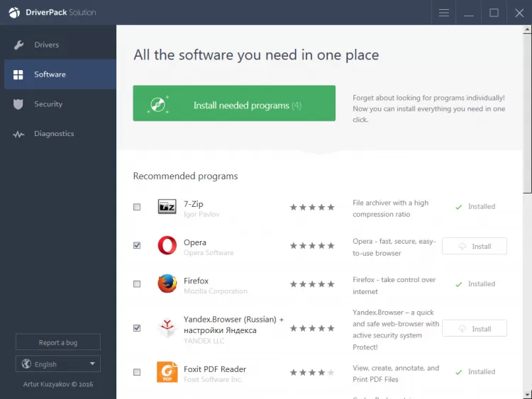Click the Yandex.Browser logo icon
The height and width of the screenshot is (399, 532).
(167, 328)
